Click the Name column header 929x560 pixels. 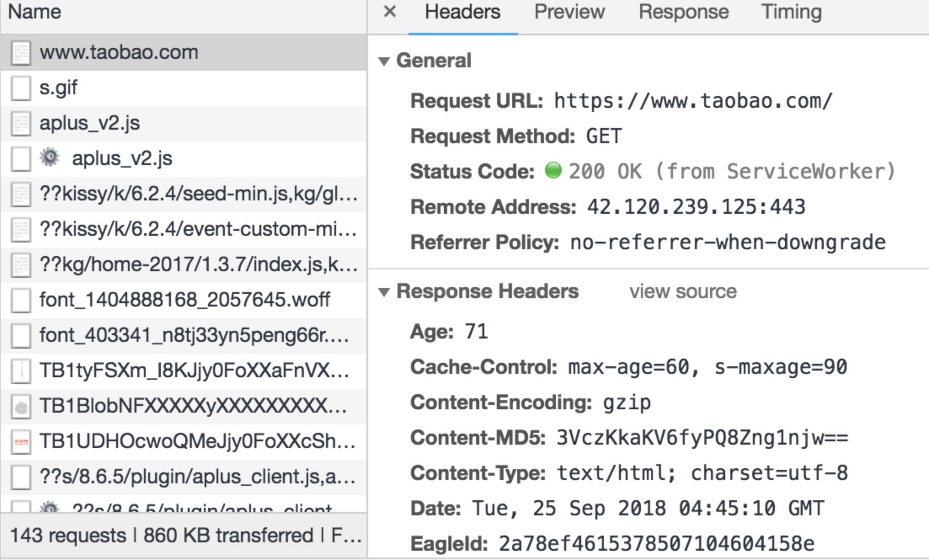(35, 12)
